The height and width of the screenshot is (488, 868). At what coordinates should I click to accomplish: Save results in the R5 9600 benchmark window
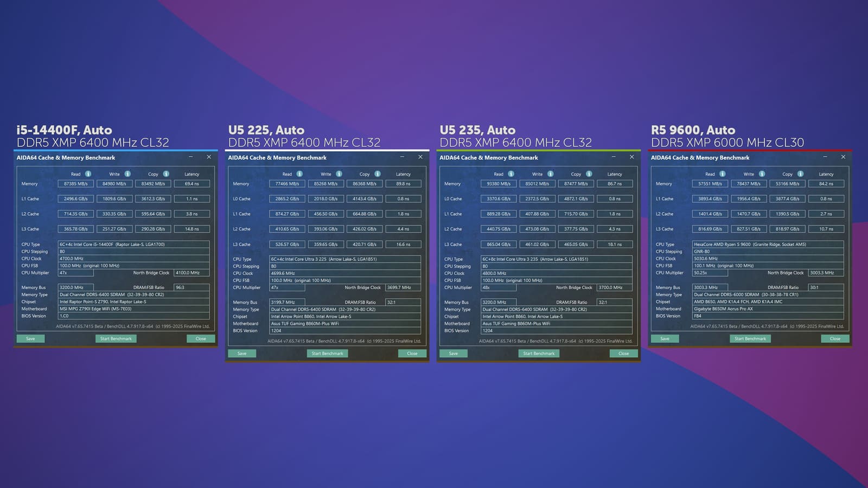pyautogui.click(x=665, y=338)
